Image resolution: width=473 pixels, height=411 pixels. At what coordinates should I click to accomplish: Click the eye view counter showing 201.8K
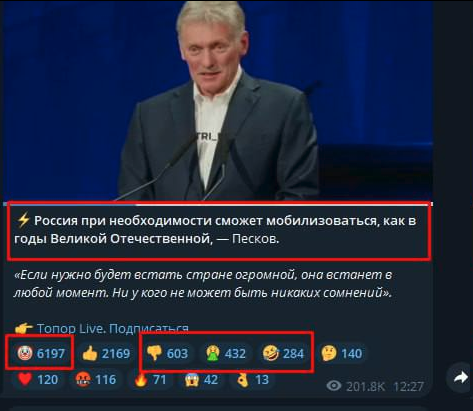coord(356,387)
